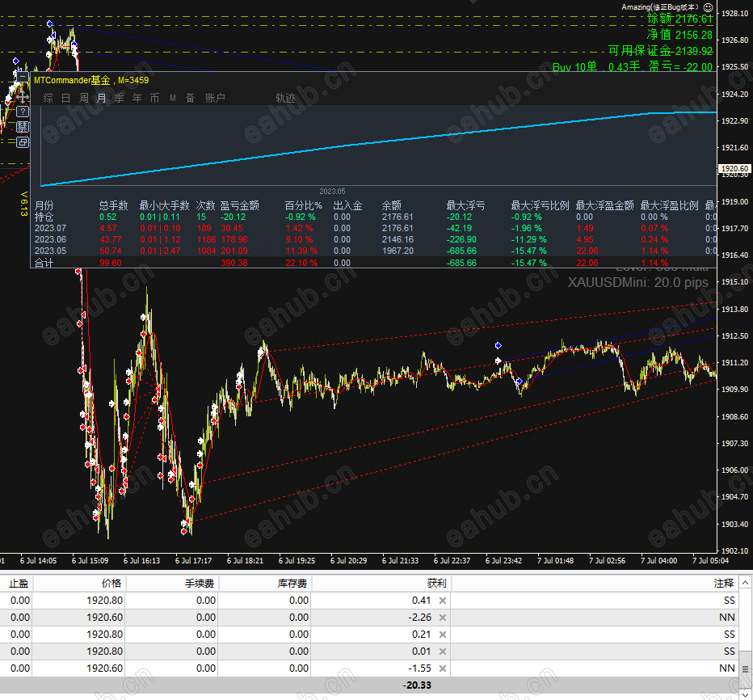Select the 合计 totals row
This screenshot has width=753, height=700.
pyautogui.click(x=372, y=263)
